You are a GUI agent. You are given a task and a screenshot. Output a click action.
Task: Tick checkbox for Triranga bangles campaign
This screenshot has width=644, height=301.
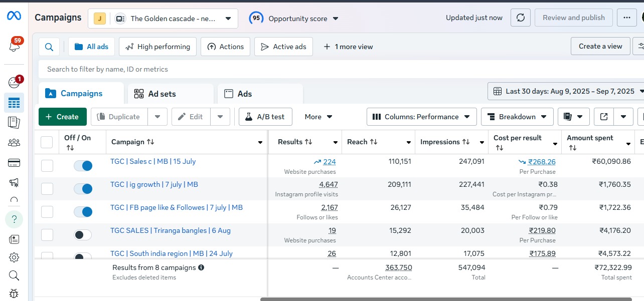(47, 235)
